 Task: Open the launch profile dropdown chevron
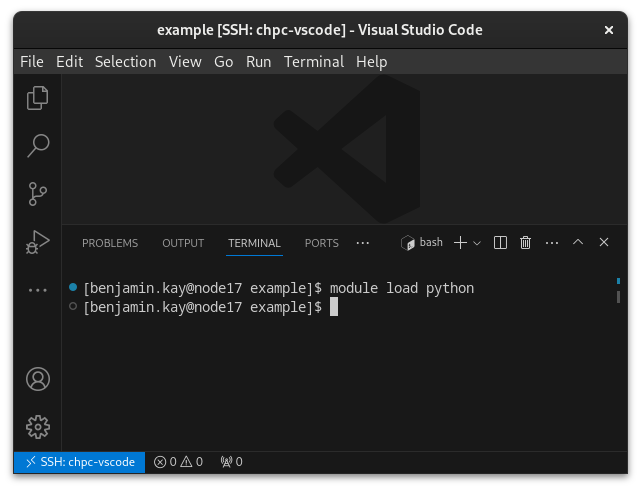(x=477, y=243)
